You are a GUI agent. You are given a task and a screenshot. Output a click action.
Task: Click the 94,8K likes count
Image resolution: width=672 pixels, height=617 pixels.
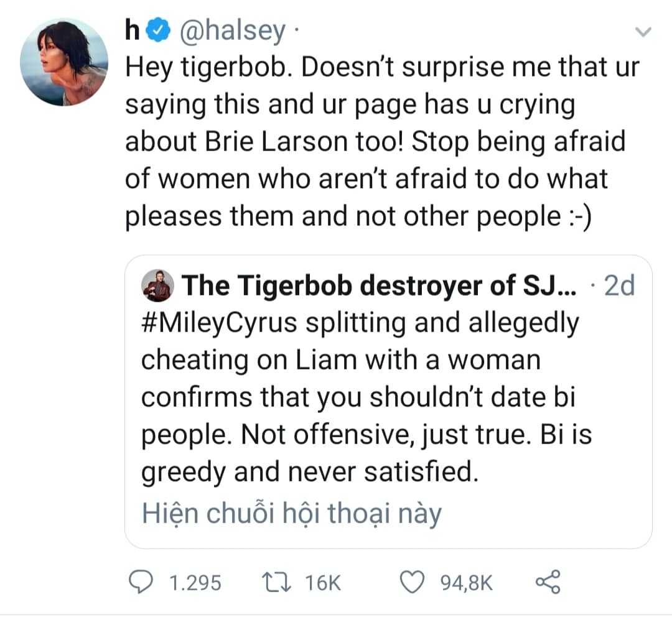click(x=467, y=582)
